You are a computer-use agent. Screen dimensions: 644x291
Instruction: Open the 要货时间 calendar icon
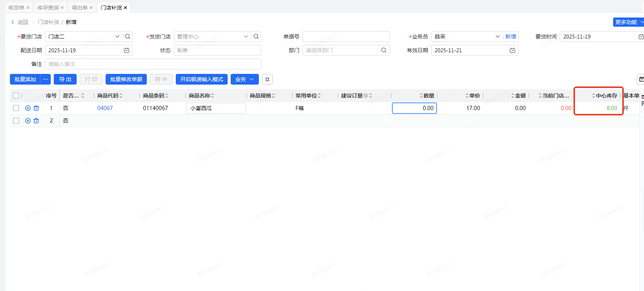pos(641,37)
